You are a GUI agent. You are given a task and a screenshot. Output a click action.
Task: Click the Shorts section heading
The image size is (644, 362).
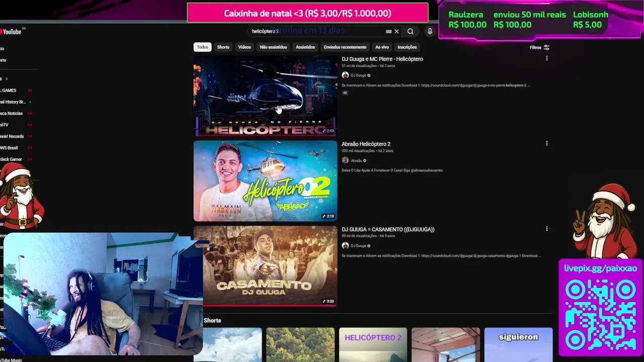tap(212, 320)
